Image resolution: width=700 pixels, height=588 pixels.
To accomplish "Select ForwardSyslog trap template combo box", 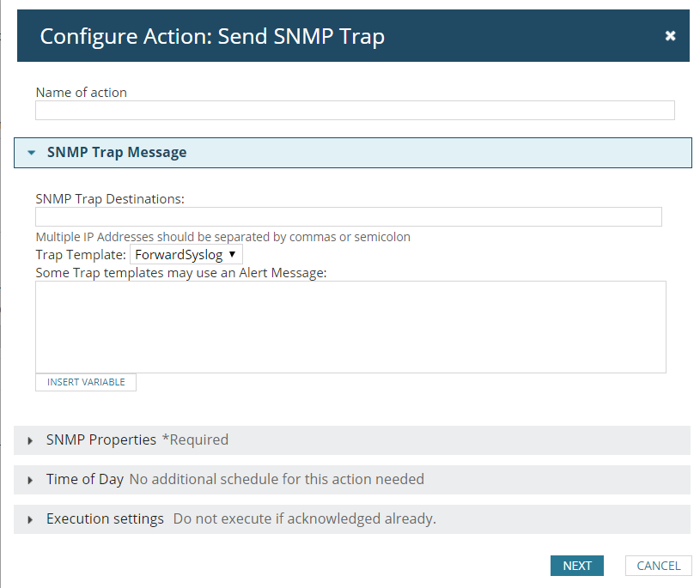I will pos(186,254).
